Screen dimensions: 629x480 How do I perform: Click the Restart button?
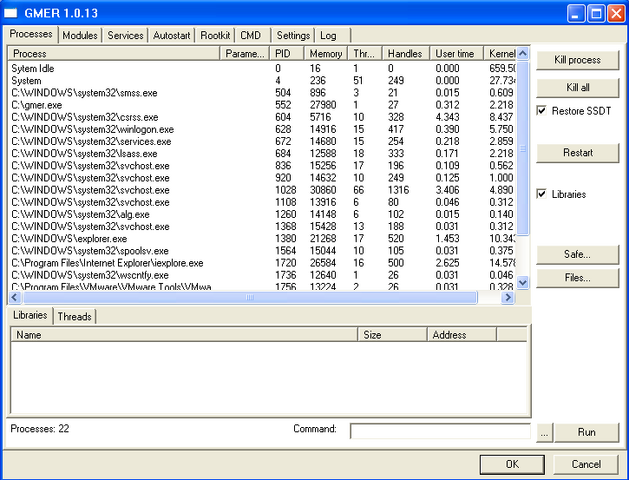(578, 153)
